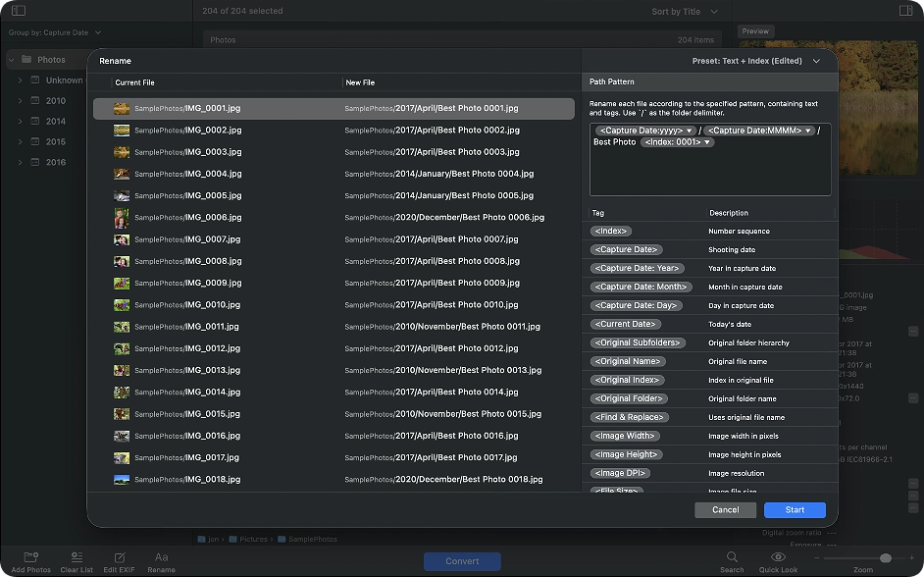Click the preview image in background window
This screenshot has width=924, height=577.
click(x=878, y=106)
